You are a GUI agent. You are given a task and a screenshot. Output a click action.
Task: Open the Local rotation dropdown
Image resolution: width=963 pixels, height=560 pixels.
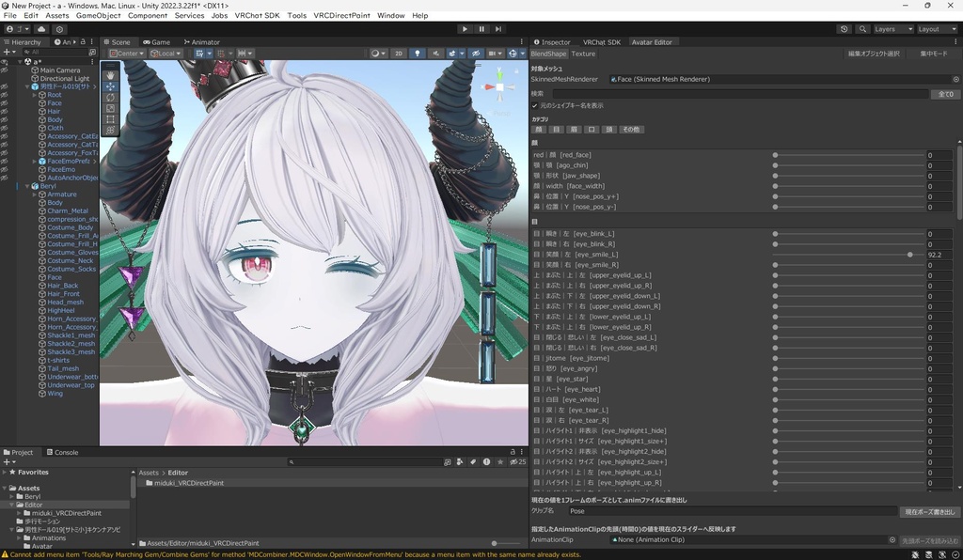[x=166, y=54]
